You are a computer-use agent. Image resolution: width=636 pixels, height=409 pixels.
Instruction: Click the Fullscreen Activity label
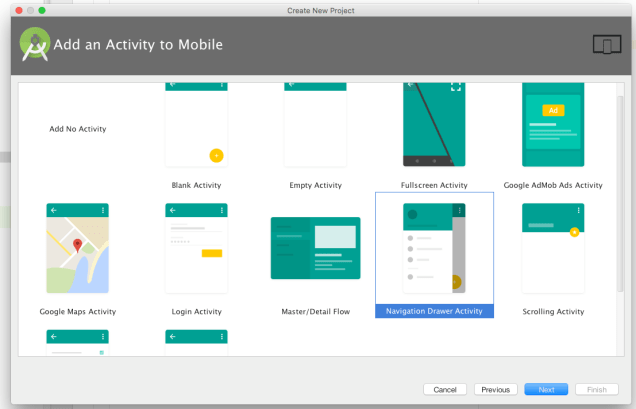pyautogui.click(x=434, y=185)
